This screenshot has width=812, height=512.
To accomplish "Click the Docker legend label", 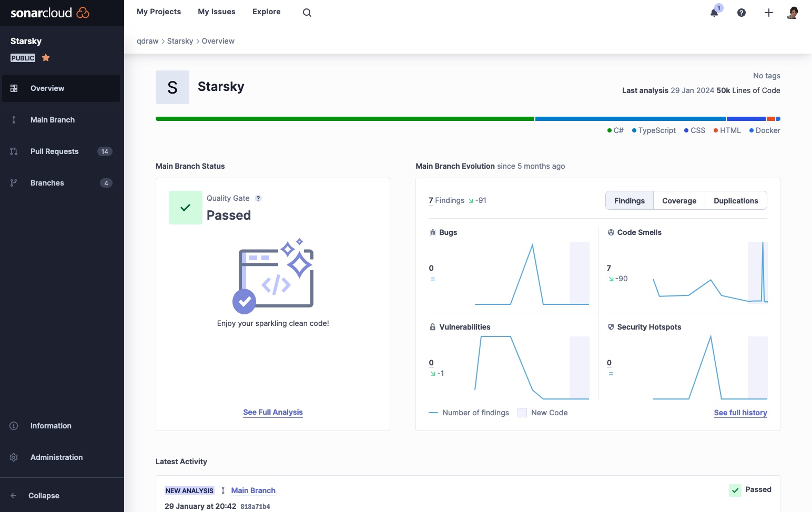I will tap(765, 130).
